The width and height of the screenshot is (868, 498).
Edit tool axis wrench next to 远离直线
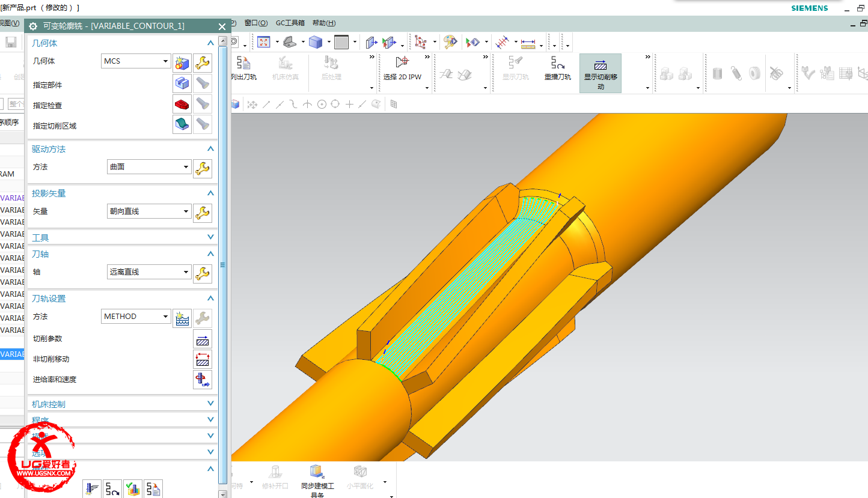(203, 273)
